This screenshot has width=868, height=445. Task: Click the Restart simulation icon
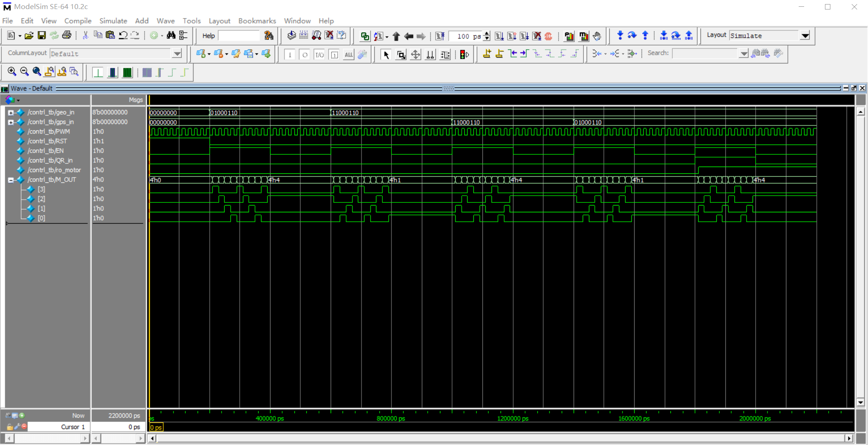440,36
